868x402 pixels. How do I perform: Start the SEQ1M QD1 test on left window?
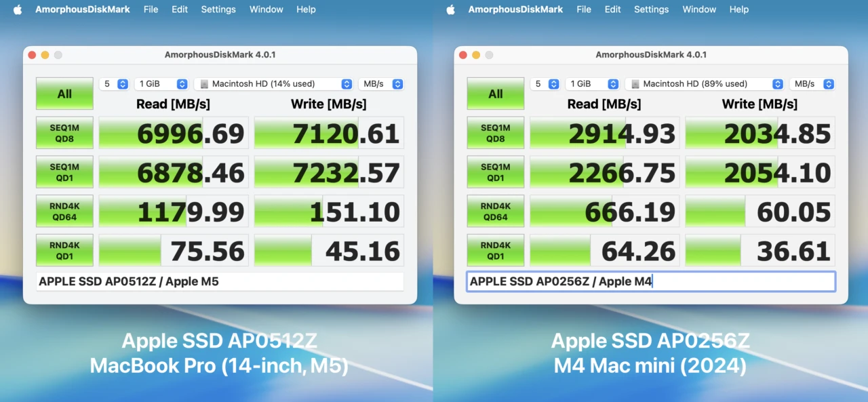click(x=64, y=172)
